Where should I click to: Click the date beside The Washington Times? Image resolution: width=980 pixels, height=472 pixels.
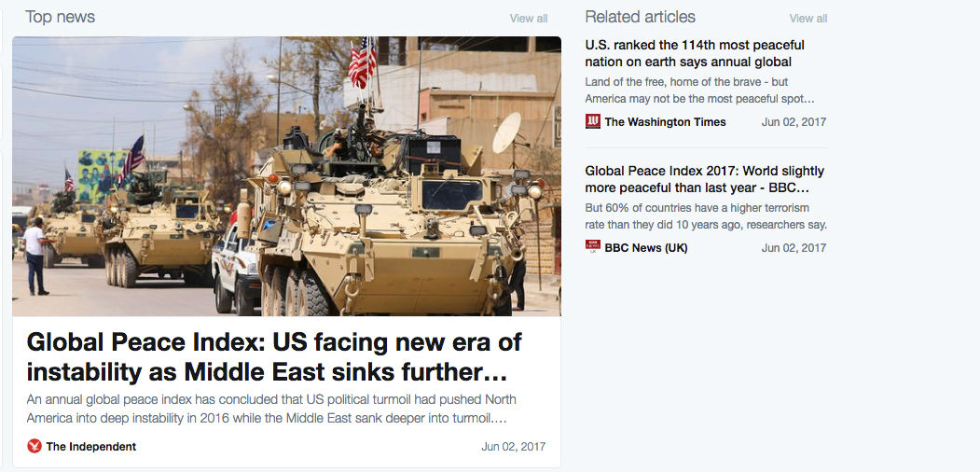pos(794,122)
